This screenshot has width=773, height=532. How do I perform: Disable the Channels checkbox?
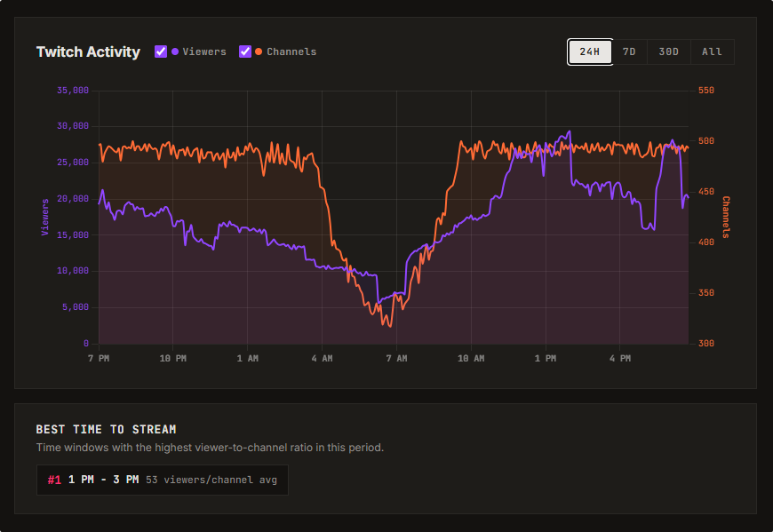coord(245,52)
